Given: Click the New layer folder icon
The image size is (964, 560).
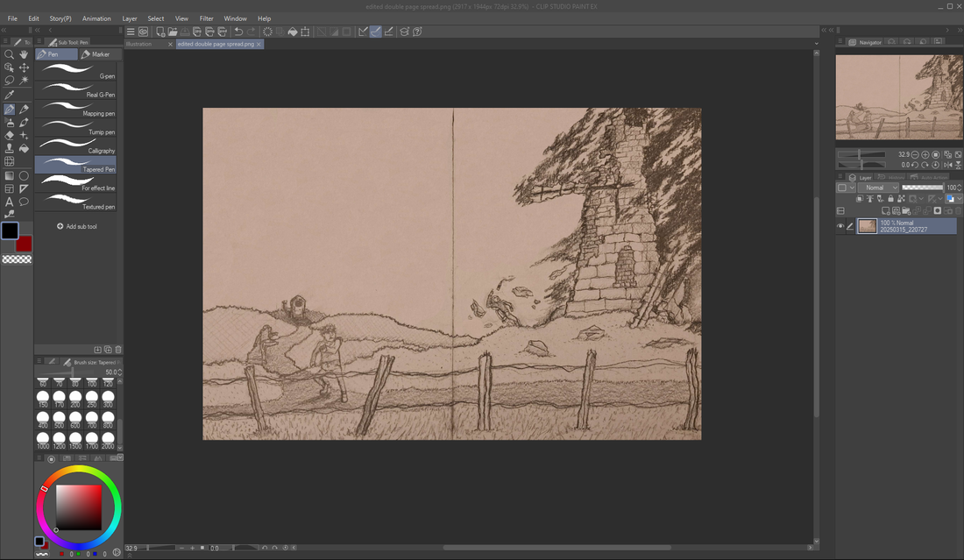Looking at the screenshot, I should (x=906, y=211).
